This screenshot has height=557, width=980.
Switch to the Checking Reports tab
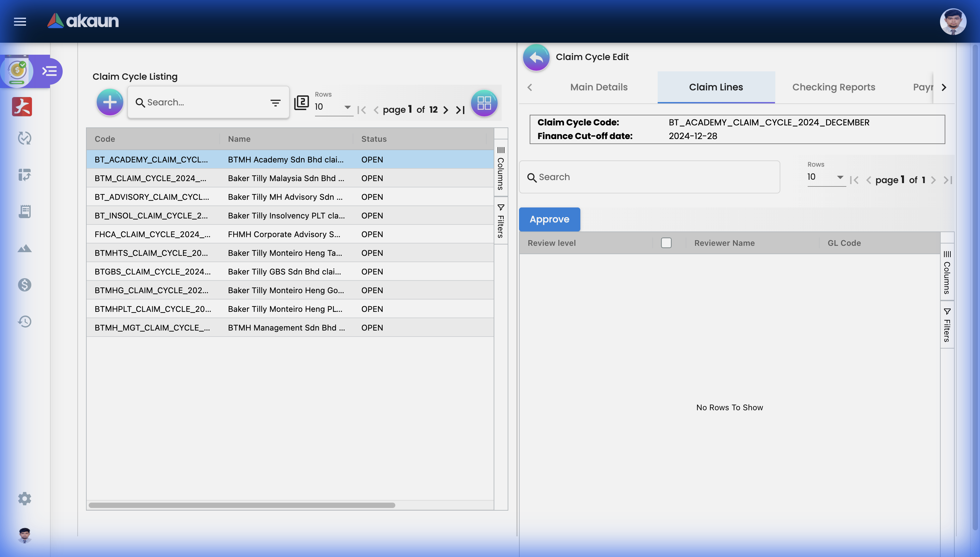point(833,87)
